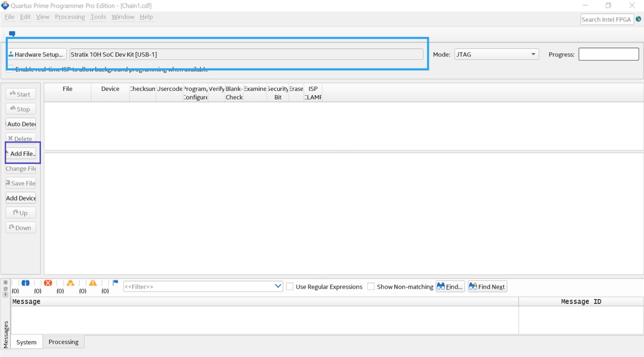Open the Processing menu
Image resolution: width=644 pixels, height=357 pixels.
point(70,17)
